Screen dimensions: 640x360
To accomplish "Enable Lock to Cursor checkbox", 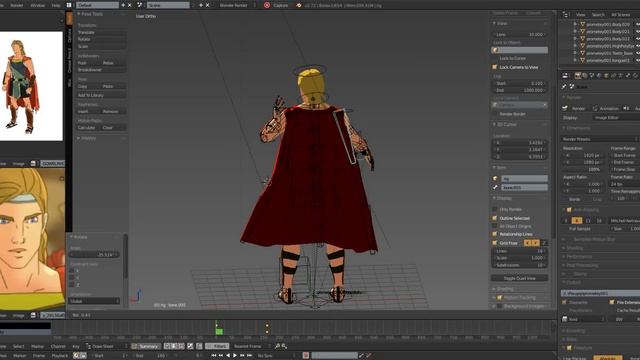I will 495,58.
